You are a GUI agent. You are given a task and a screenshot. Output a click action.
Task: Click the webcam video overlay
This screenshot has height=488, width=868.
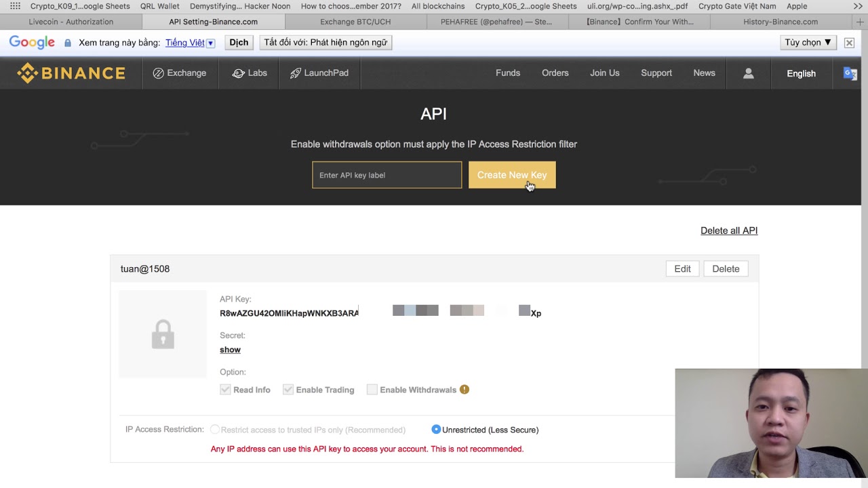pyautogui.click(x=772, y=424)
